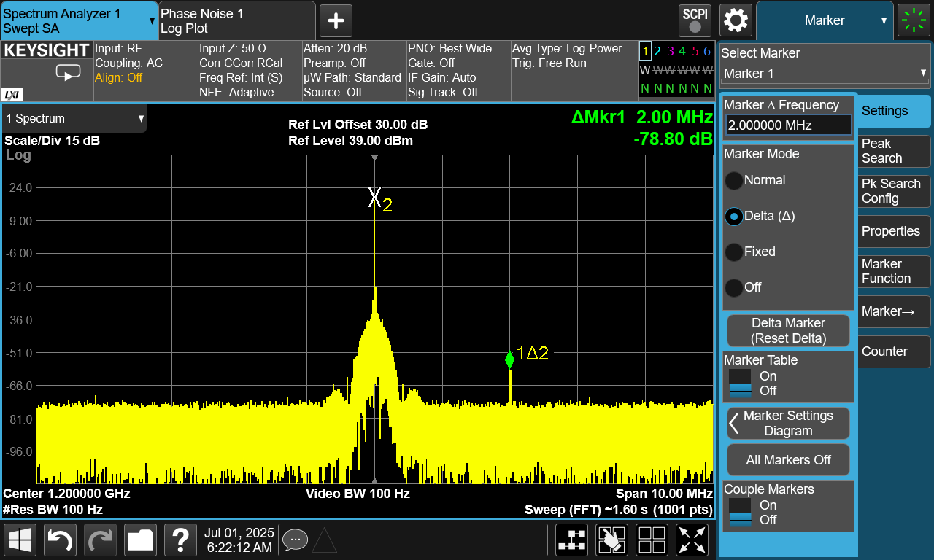Select trace number 5 indicator
The height and width of the screenshot is (560, 934).
tap(695, 51)
